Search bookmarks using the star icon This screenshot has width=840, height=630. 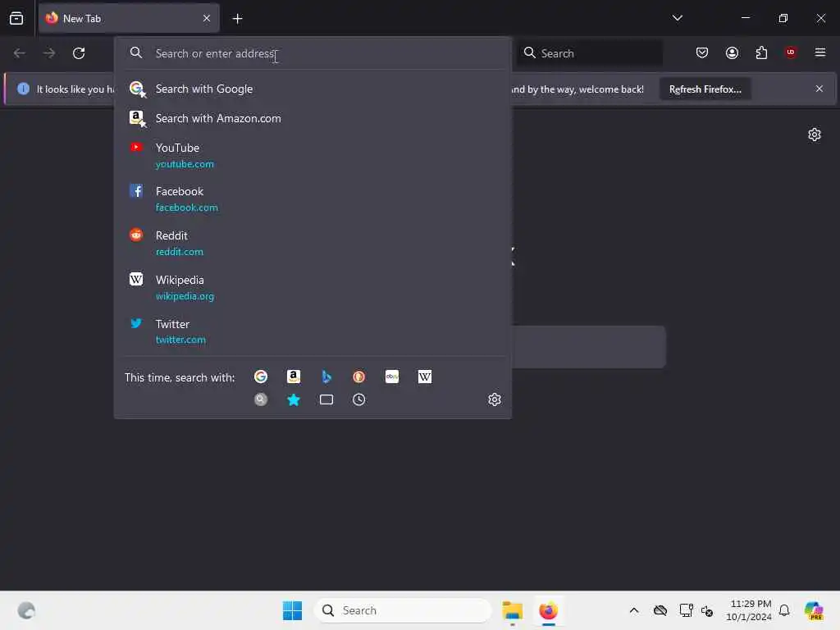(294, 399)
